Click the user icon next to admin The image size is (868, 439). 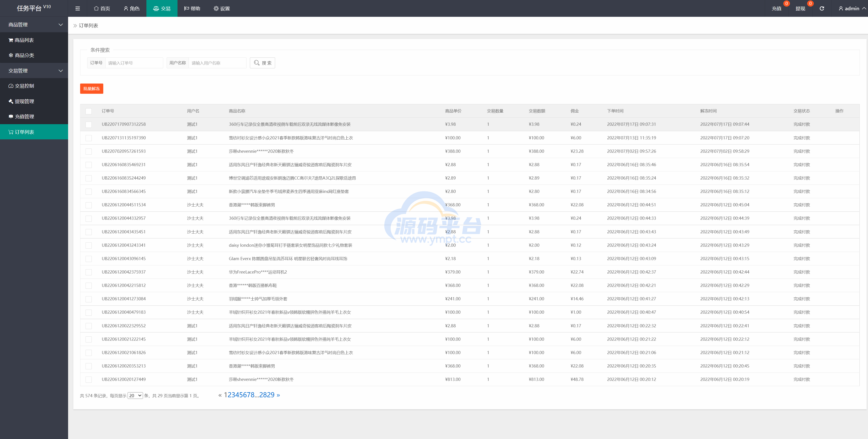tap(841, 8)
